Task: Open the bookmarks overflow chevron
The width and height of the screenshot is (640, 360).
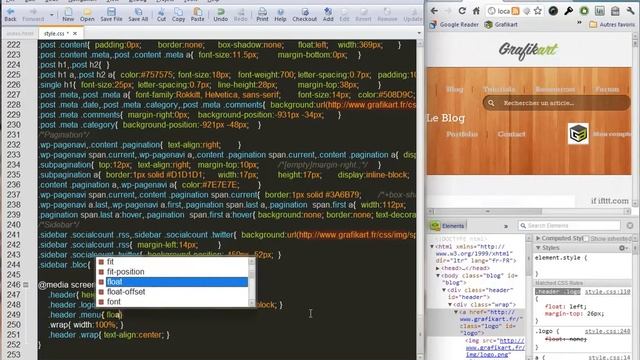Action: 579,23
